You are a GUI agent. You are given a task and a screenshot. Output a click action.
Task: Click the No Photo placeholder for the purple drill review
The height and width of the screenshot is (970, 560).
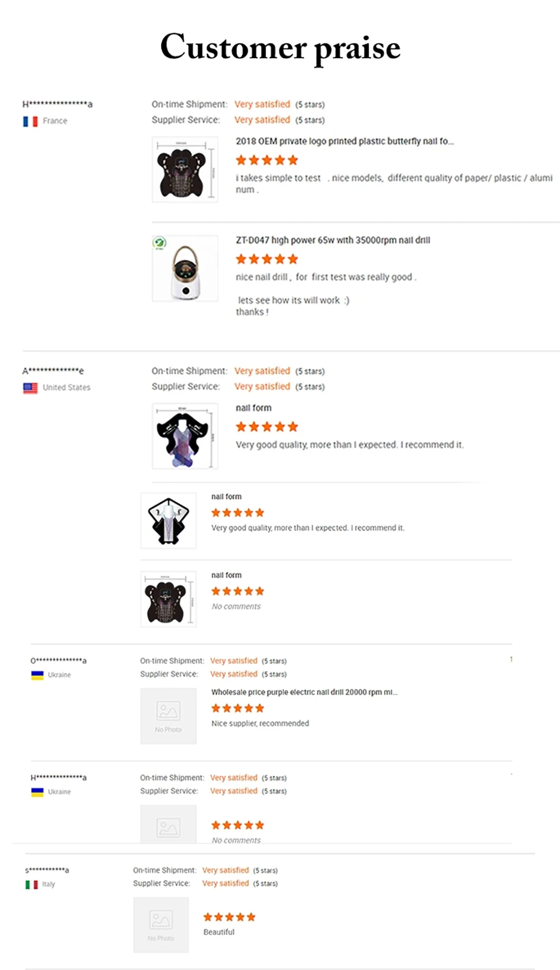coord(168,716)
